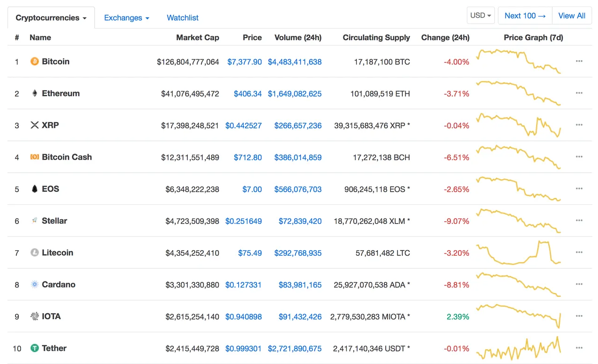Click Litecoin price $75.49
Image resolution: width=598 pixels, height=364 pixels.
(x=250, y=253)
